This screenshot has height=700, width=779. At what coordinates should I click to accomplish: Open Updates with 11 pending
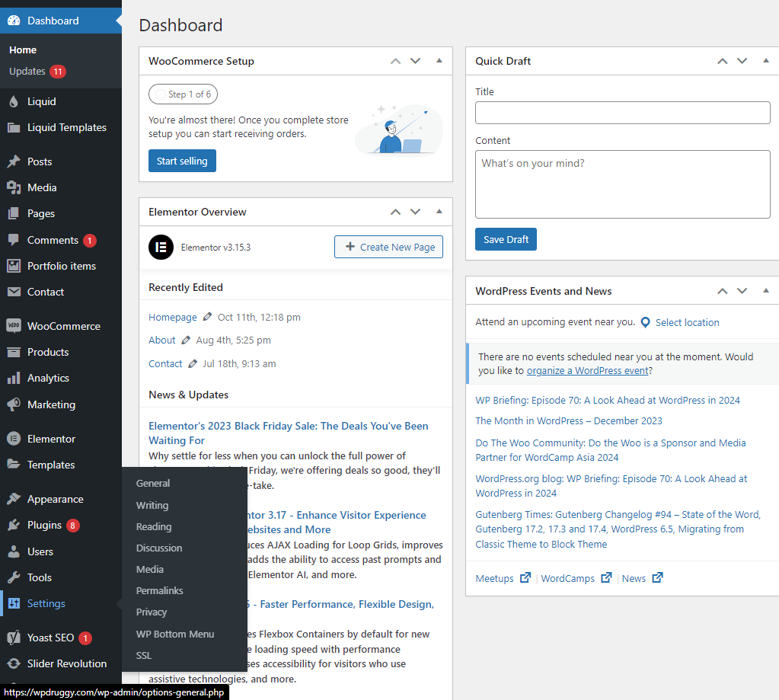37,72
